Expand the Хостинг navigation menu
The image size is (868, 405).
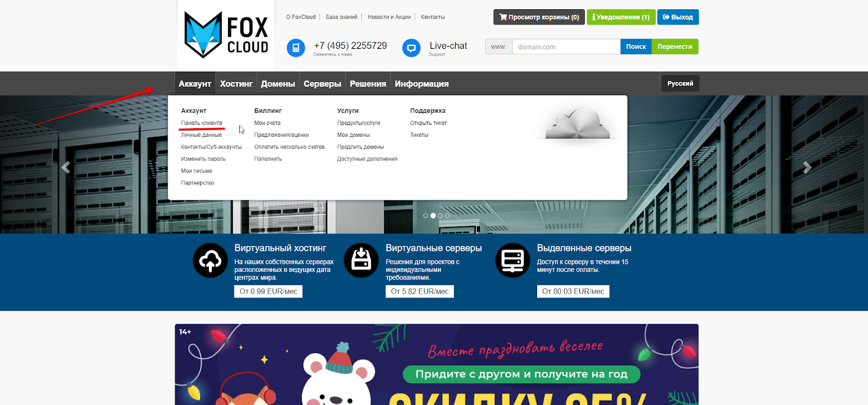pyautogui.click(x=236, y=84)
